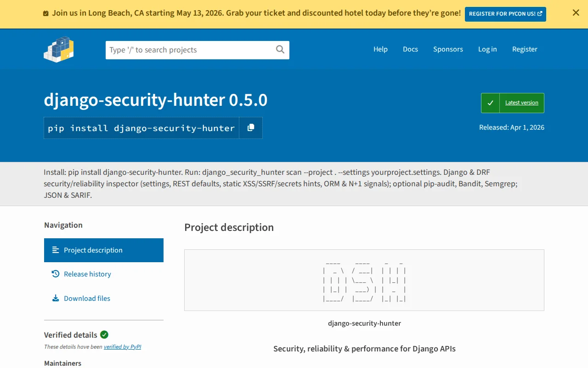Click the Long Beach banner announcement text
The image size is (588, 368).
click(256, 13)
